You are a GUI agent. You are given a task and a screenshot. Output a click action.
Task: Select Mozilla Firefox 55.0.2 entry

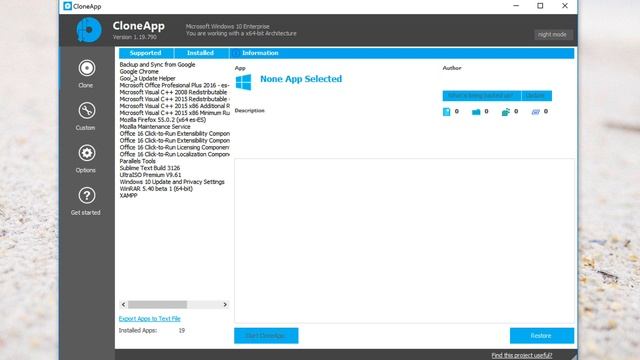pyautogui.click(x=162, y=120)
